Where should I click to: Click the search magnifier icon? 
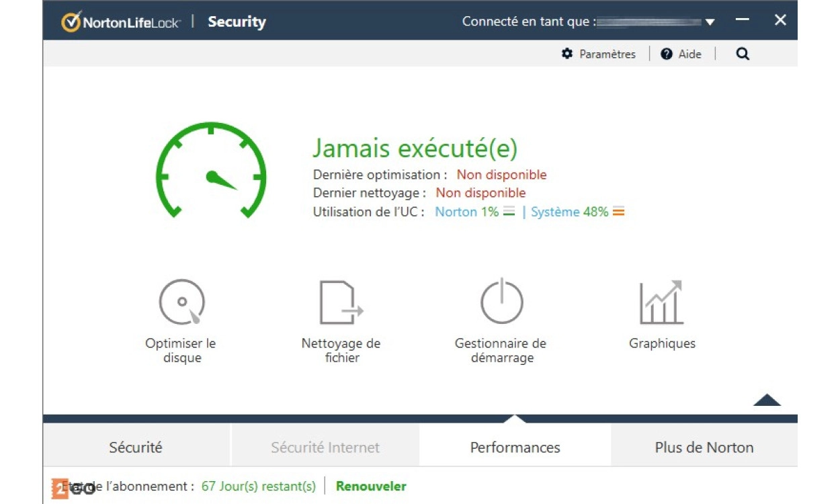pyautogui.click(x=742, y=54)
